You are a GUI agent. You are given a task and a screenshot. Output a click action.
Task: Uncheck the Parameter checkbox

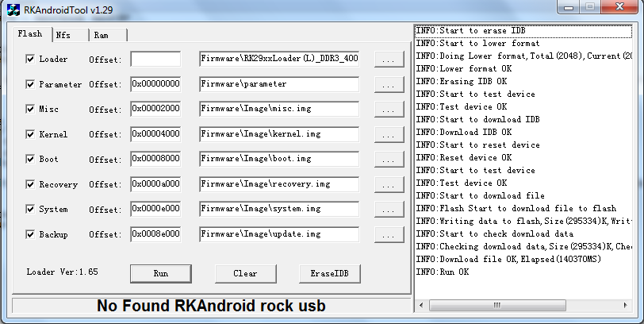click(x=30, y=84)
